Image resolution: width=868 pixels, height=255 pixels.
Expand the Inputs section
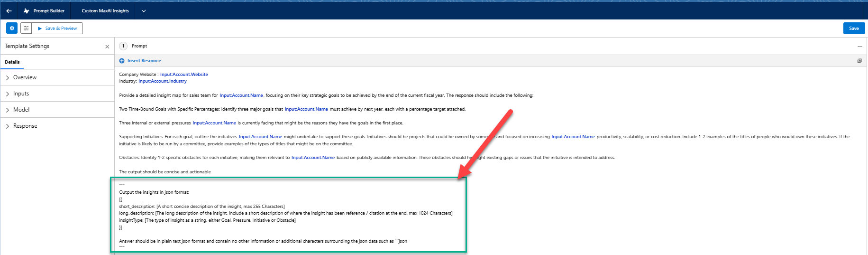(21, 94)
